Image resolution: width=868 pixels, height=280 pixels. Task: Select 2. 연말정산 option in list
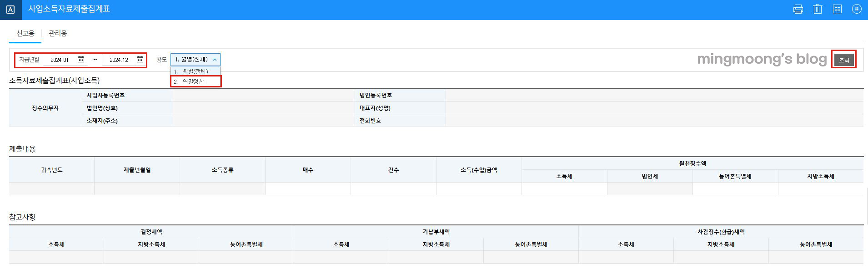[196, 81]
